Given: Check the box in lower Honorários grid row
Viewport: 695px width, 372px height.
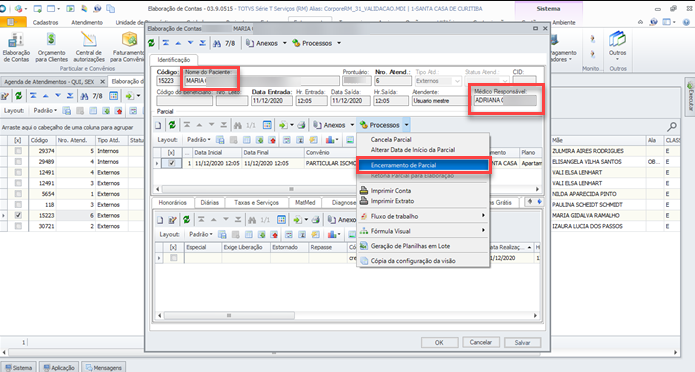Looking at the screenshot, I should [173, 258].
